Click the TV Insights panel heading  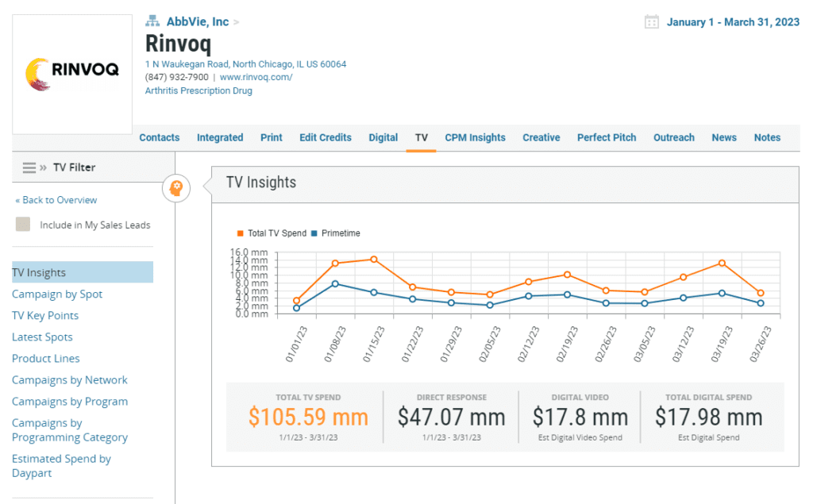(260, 183)
